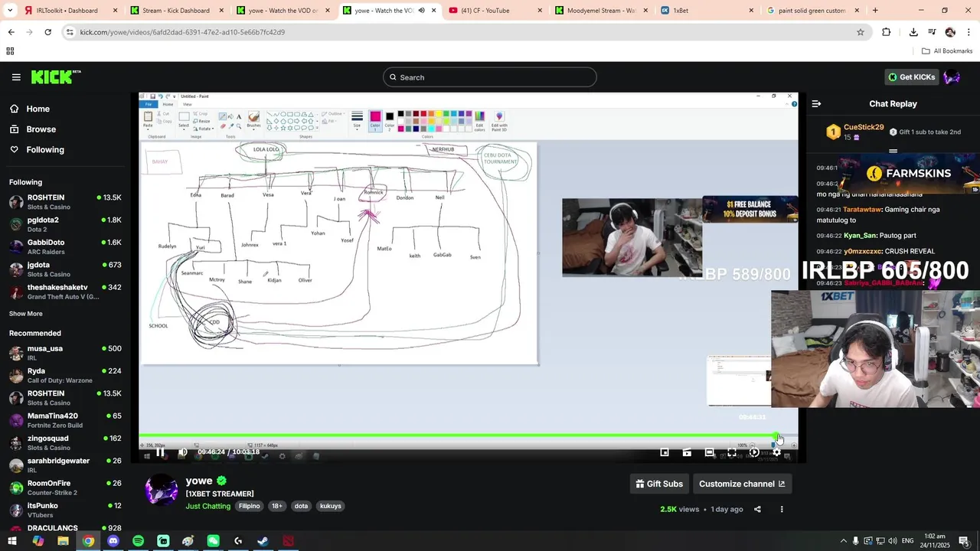Click the KICK logo
Image resolution: width=980 pixels, height=551 pixels.
click(56, 77)
